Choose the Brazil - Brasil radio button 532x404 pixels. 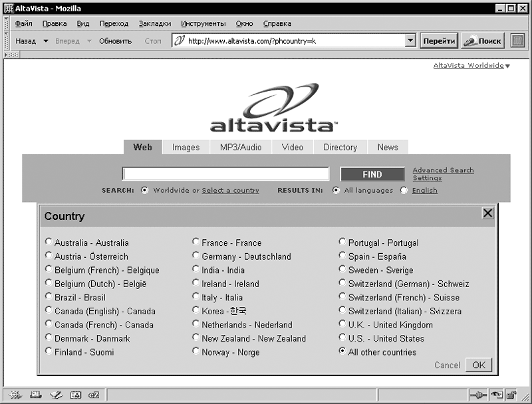(49, 296)
